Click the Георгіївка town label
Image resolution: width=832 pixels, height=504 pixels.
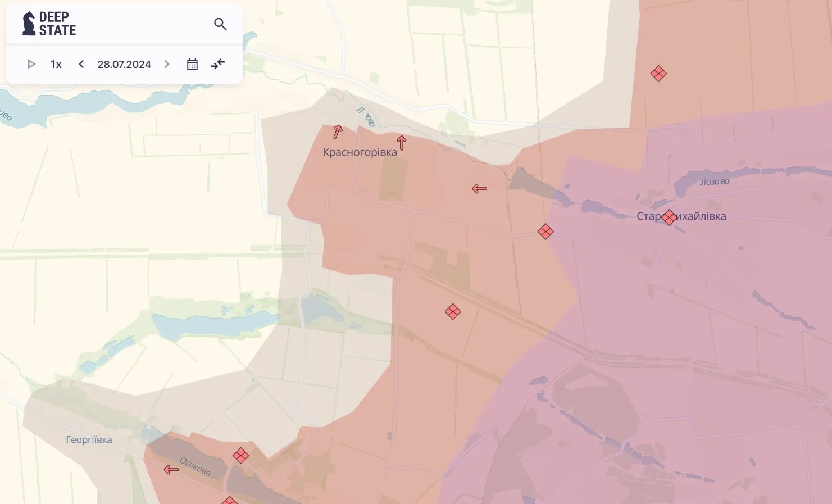click(x=89, y=440)
